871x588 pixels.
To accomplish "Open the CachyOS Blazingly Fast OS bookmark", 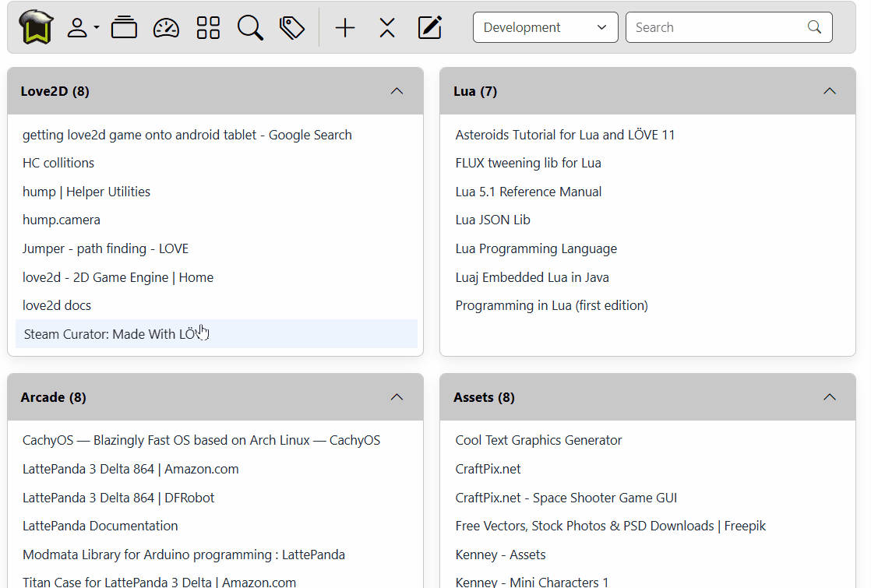I will [x=201, y=440].
